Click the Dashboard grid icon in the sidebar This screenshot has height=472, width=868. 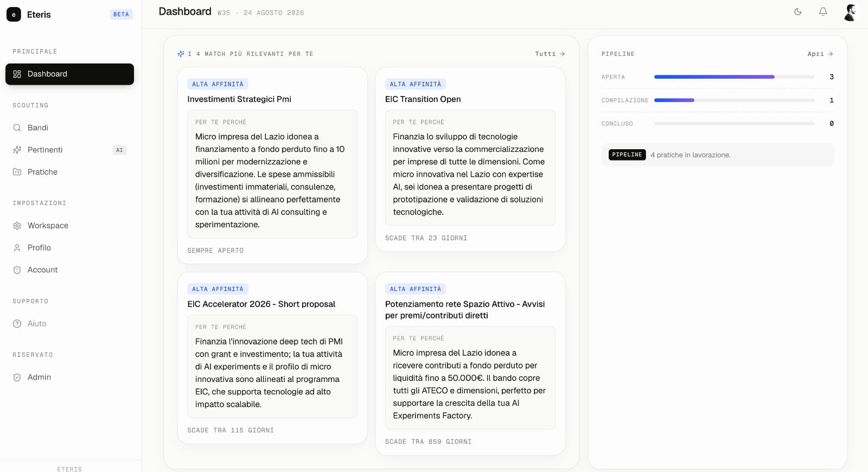[x=17, y=74]
